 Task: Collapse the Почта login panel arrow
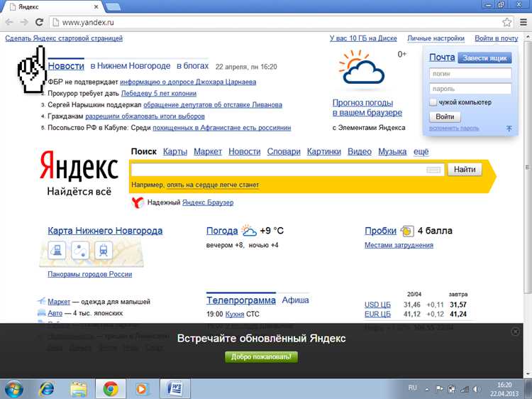509,129
